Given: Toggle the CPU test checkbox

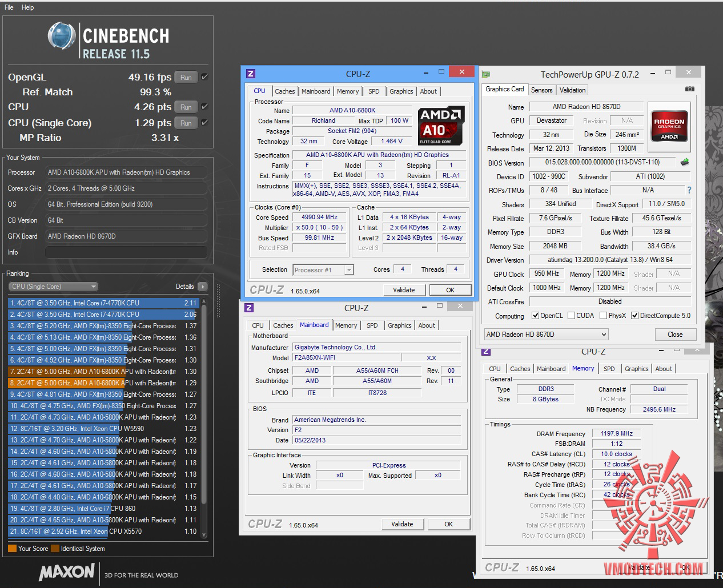Looking at the screenshot, I should (205, 107).
